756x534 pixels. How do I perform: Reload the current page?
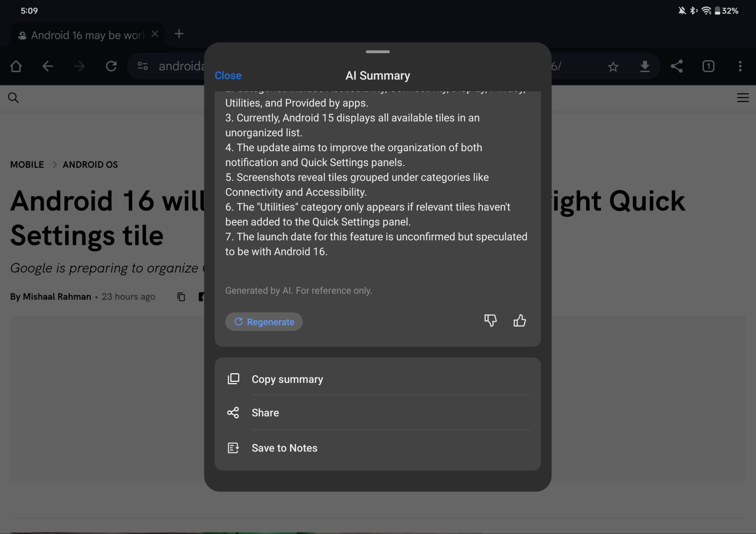(111, 66)
